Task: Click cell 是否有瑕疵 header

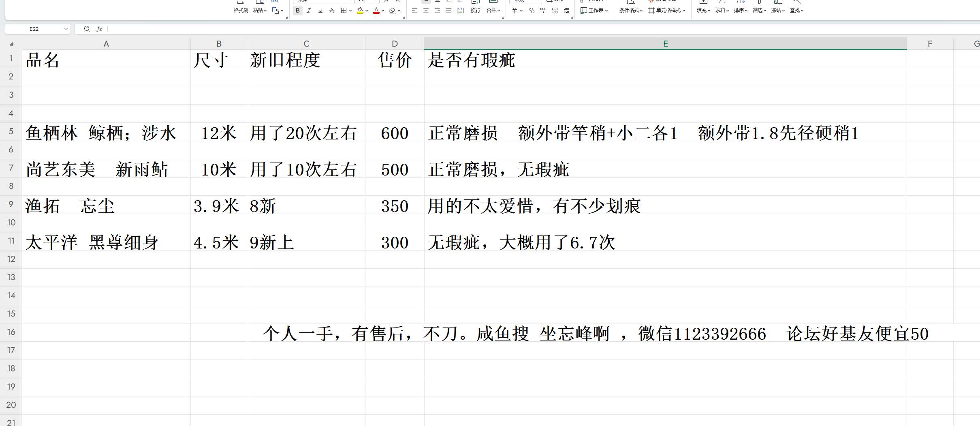Action: pyautogui.click(x=666, y=59)
